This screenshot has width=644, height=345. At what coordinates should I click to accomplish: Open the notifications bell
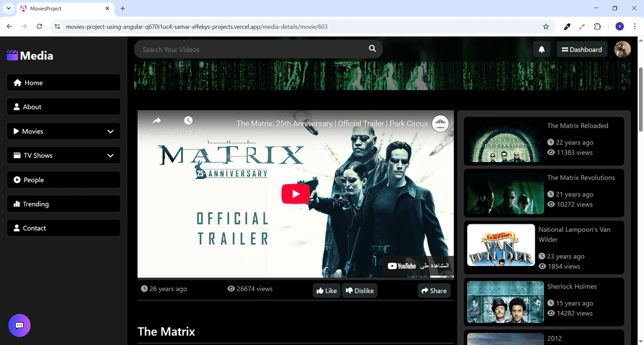[x=541, y=50]
